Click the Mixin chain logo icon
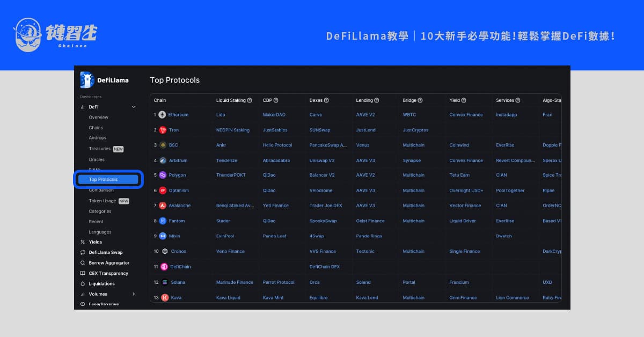This screenshot has height=337, width=644. click(x=163, y=236)
